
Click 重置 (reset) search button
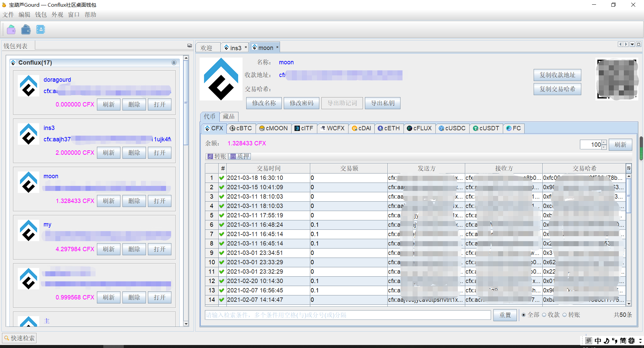[505, 315]
